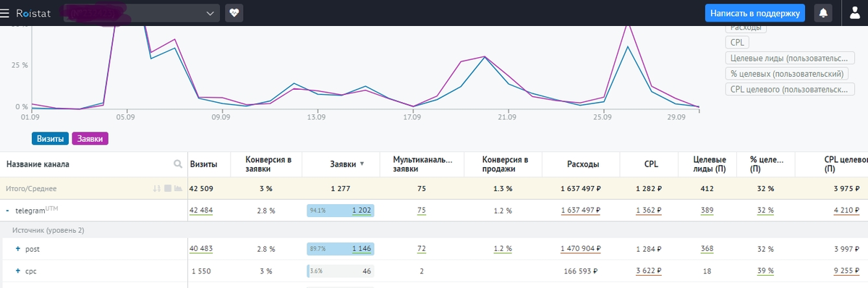The height and width of the screenshot is (288, 868).
Task: Sort by Конверсия в продажи header
Action: [x=506, y=164]
